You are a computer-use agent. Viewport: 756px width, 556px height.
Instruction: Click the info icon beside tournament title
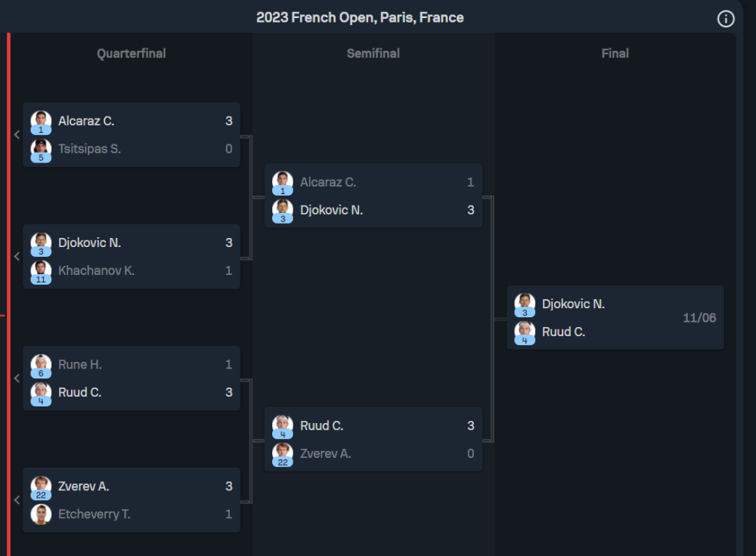click(726, 19)
